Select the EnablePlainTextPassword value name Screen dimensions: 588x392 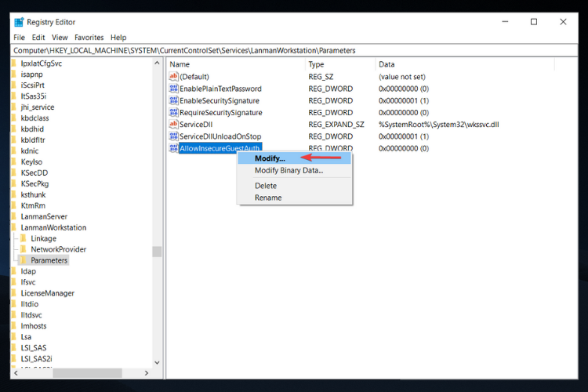click(220, 89)
